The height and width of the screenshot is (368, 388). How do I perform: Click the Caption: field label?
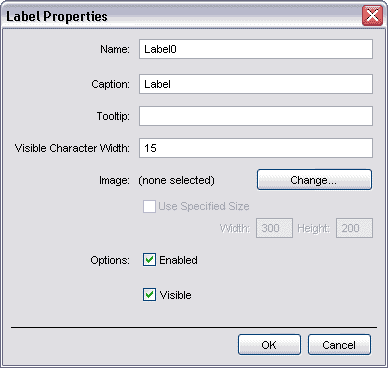pos(111,84)
